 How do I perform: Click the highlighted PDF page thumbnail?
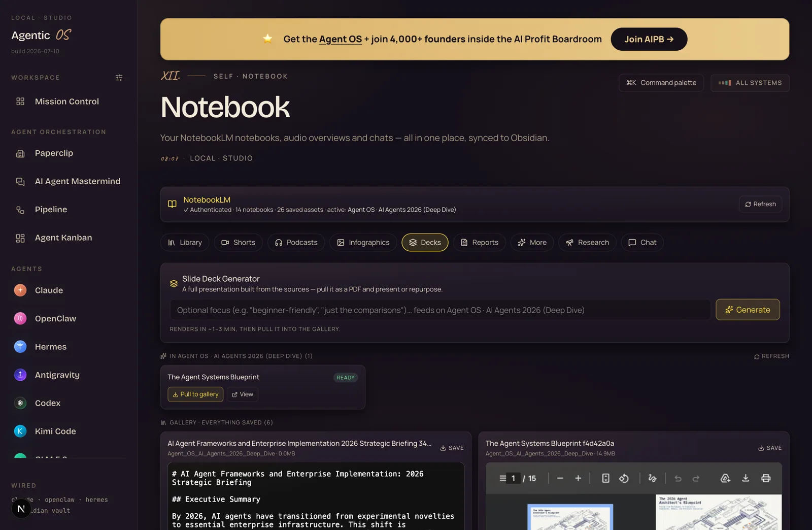point(570,517)
